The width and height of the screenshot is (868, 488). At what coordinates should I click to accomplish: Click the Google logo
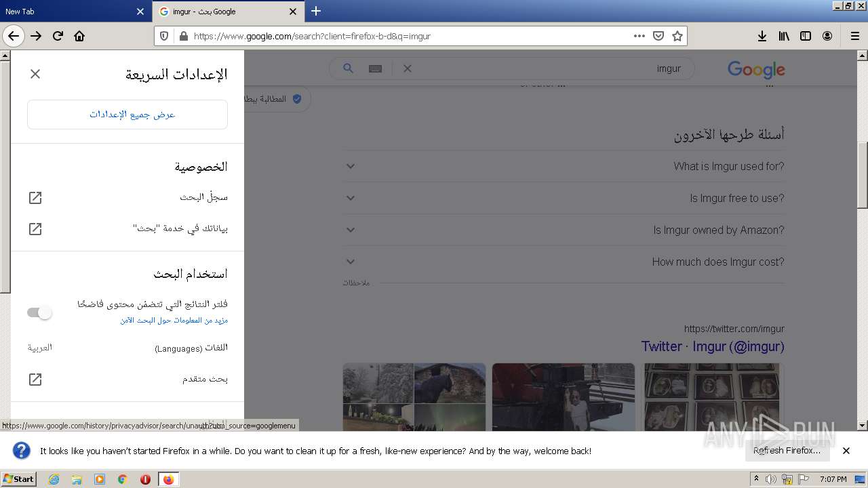[x=756, y=69]
